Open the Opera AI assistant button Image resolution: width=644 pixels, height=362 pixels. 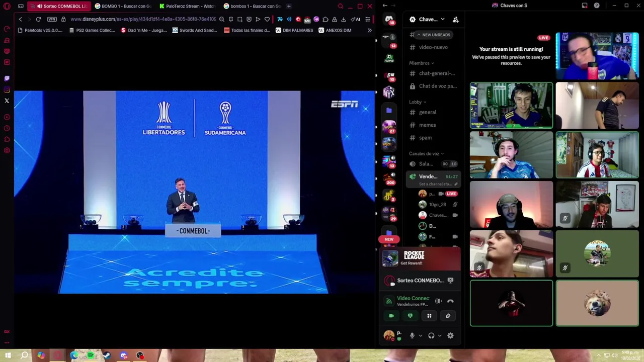coord(355,19)
